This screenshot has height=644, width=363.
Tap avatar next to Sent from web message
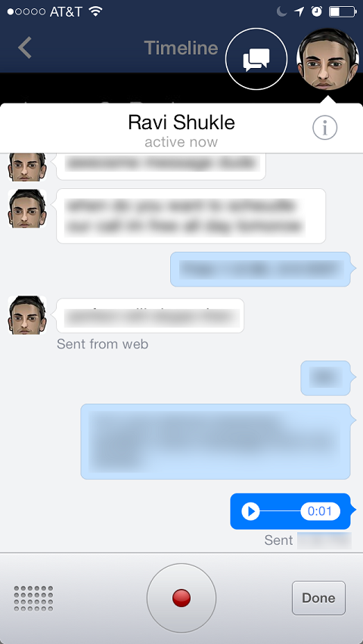[27, 315]
